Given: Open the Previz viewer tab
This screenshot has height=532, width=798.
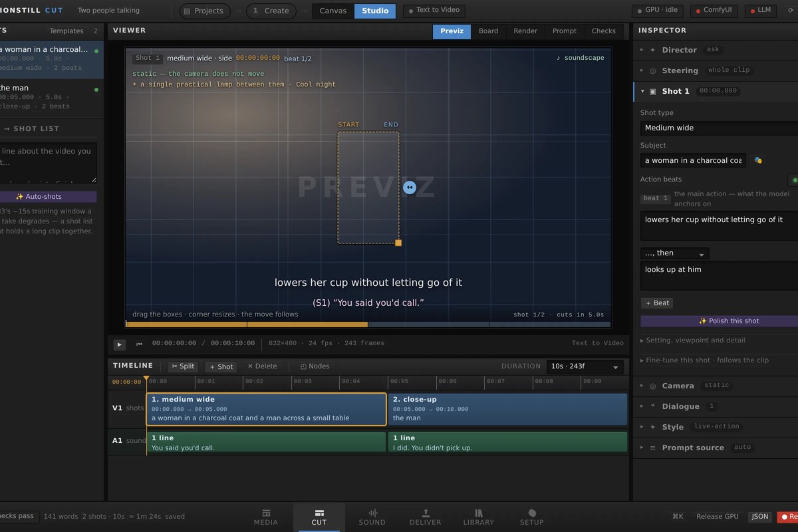Looking at the screenshot, I should [452, 31].
